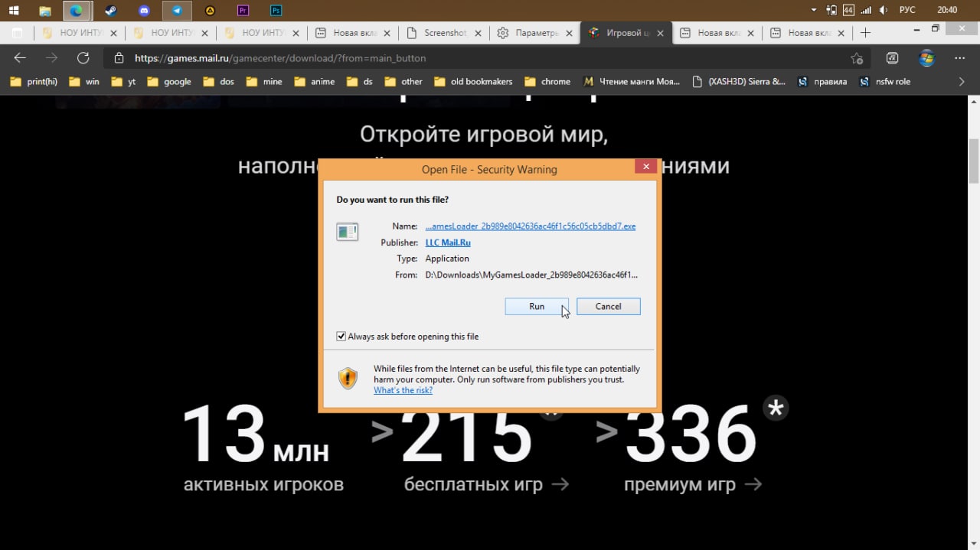The height and width of the screenshot is (550, 980).
Task: Click the MyGamesLoader .exe file name link
Action: [531, 226]
